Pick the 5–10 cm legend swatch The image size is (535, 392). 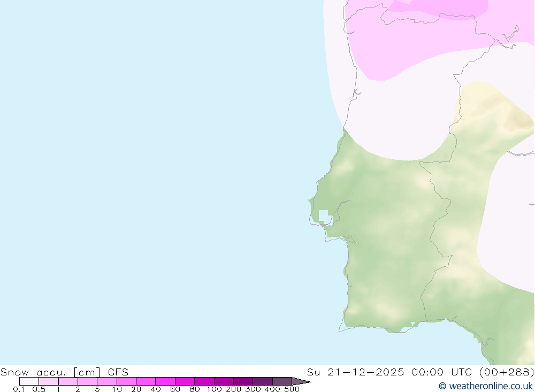point(107,381)
